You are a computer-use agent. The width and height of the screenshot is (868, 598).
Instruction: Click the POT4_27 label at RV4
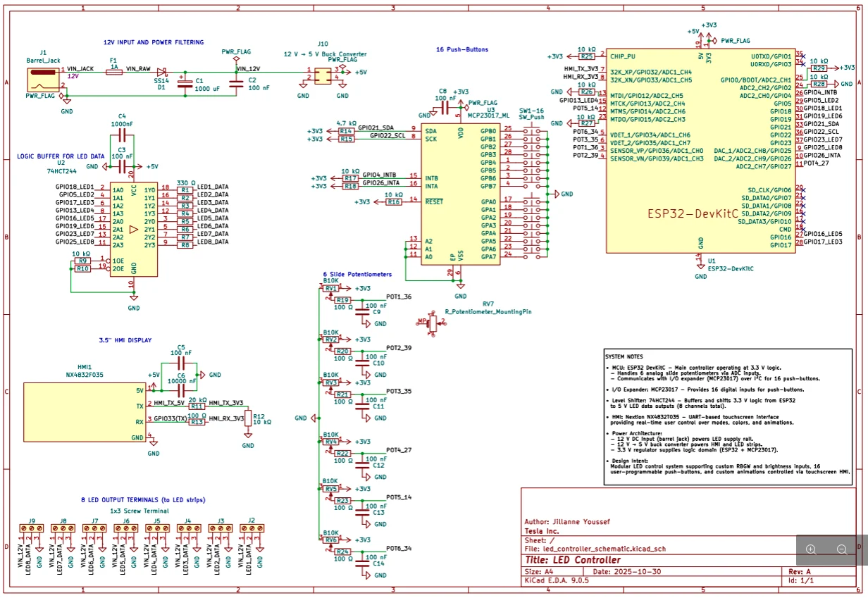click(399, 449)
